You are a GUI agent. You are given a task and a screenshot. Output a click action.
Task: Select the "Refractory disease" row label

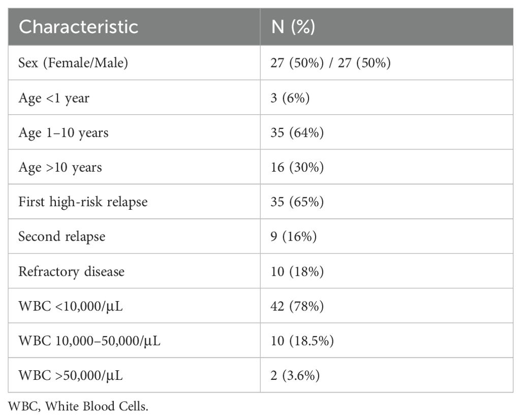coord(71,271)
